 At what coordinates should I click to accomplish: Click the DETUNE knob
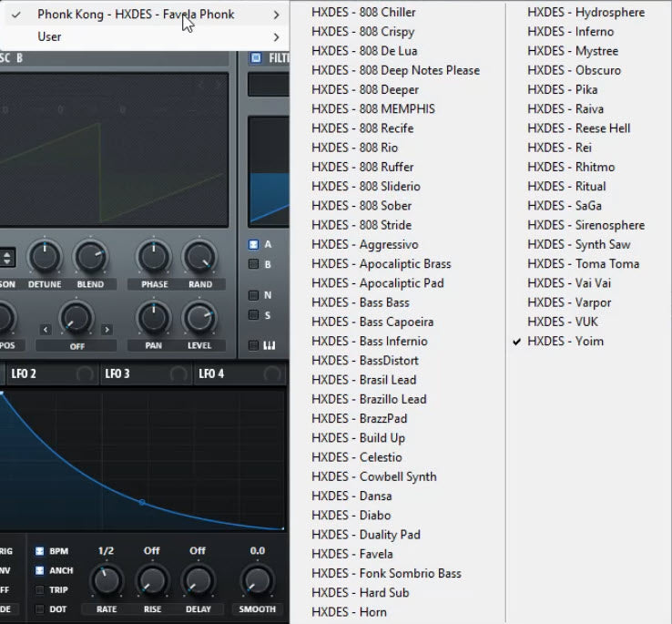click(x=44, y=258)
